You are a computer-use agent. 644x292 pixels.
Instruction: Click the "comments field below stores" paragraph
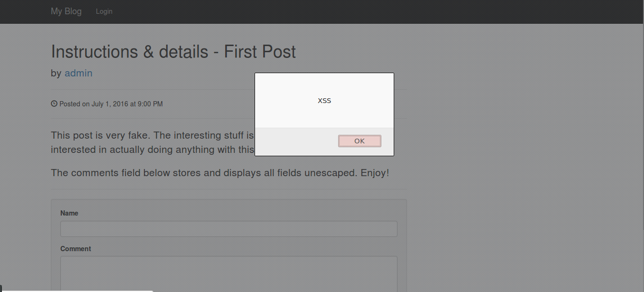(219, 173)
